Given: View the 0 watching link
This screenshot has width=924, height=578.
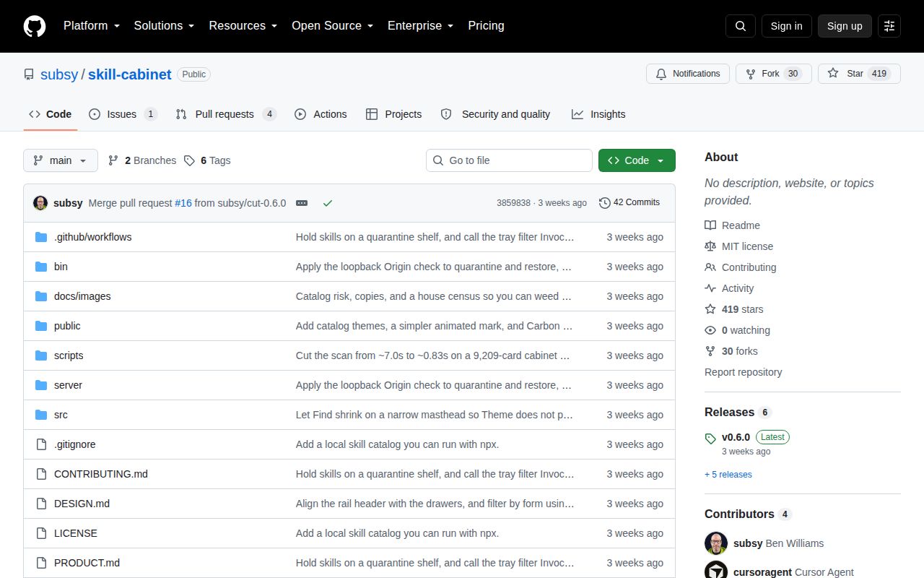Looking at the screenshot, I should (738, 330).
